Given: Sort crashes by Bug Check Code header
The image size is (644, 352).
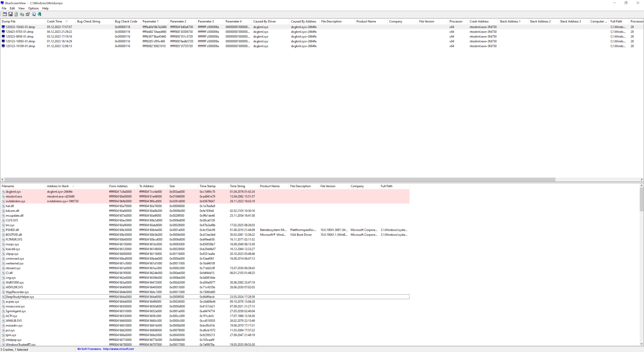Looking at the screenshot, I should coord(126,21).
